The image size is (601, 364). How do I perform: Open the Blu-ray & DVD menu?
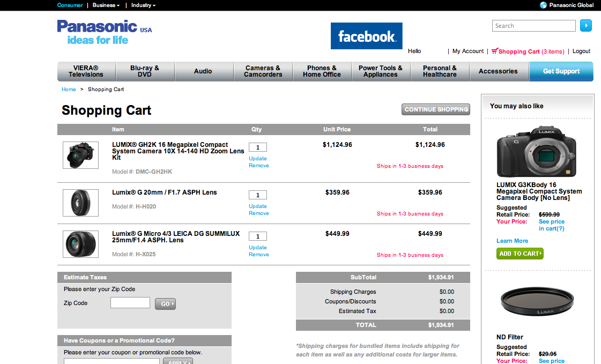(145, 71)
